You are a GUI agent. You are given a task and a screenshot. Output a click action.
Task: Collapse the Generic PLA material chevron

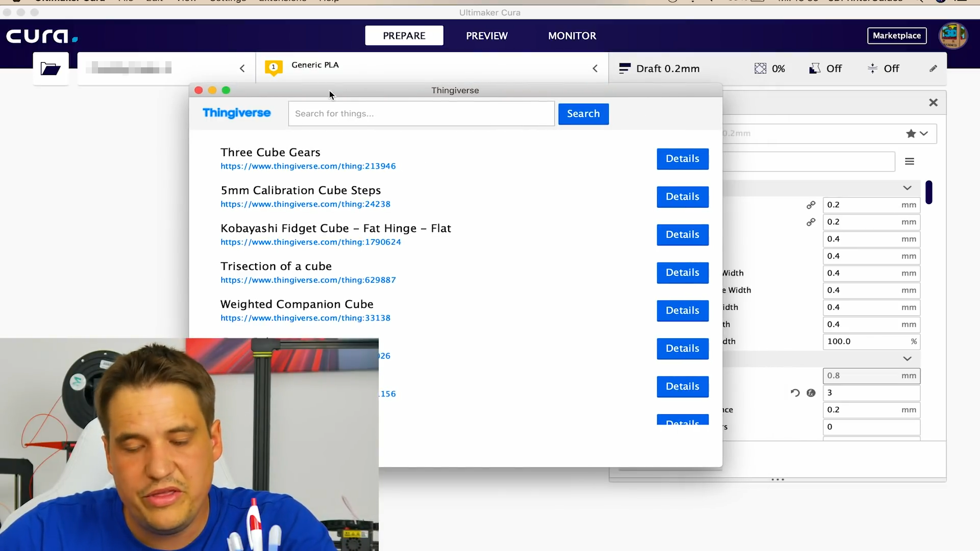point(595,68)
